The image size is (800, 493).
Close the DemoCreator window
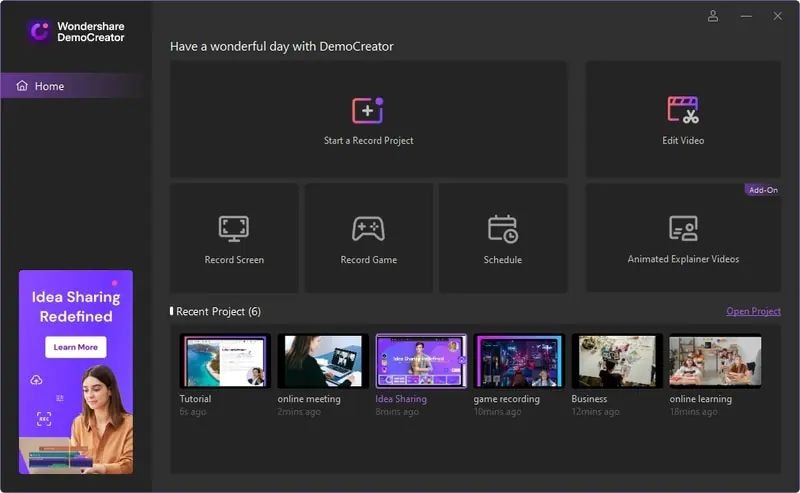click(778, 16)
